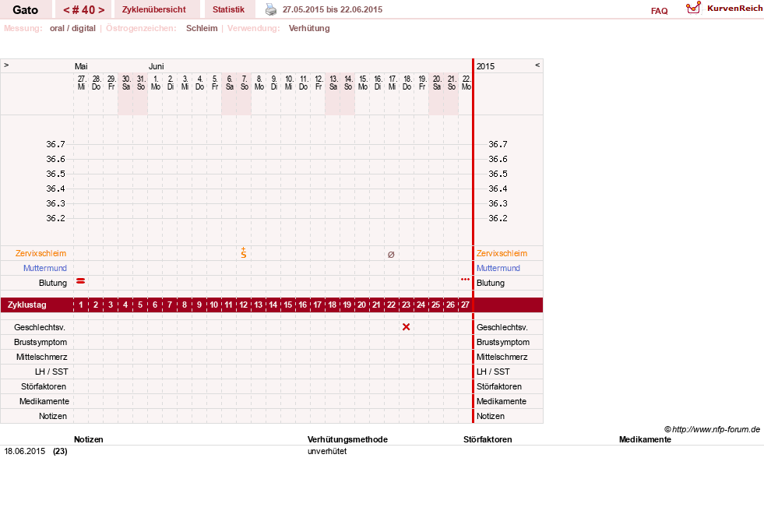Select cycle day 1 in the Zyklustag row
This screenshot has width=764, height=532.
coord(81,305)
